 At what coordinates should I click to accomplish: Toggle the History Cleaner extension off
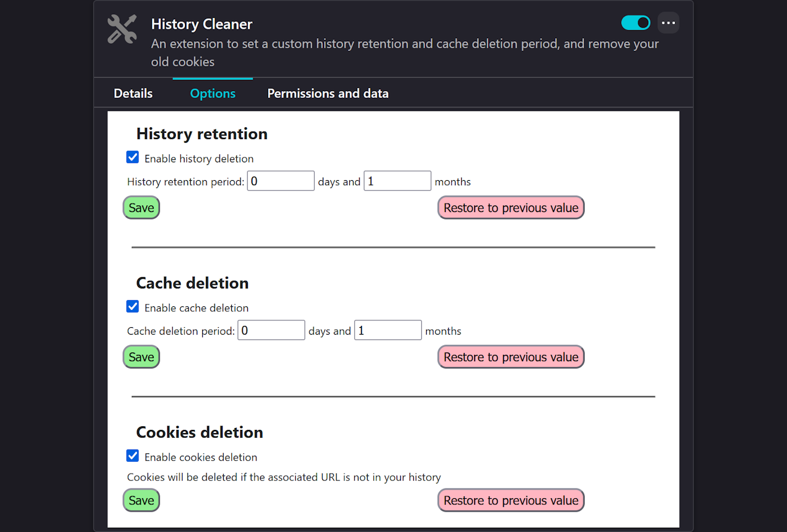[x=636, y=23]
